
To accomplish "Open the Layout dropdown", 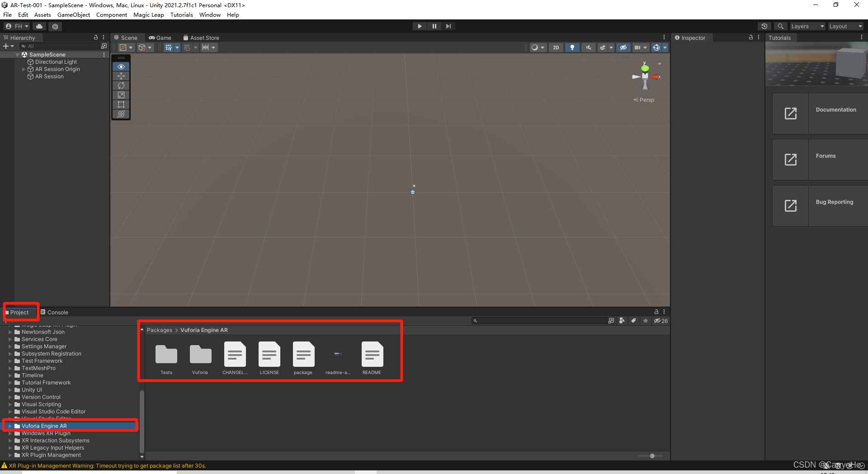I will [845, 26].
